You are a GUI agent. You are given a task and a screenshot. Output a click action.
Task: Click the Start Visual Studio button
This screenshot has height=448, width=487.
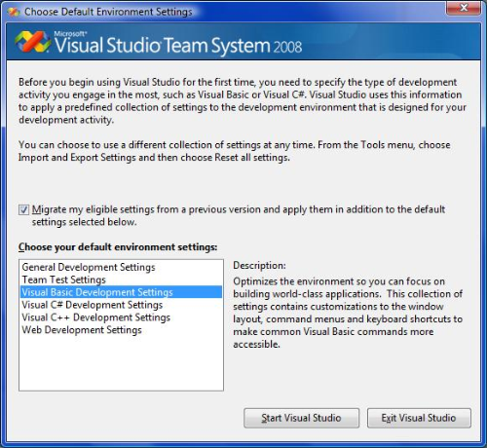[x=301, y=418]
